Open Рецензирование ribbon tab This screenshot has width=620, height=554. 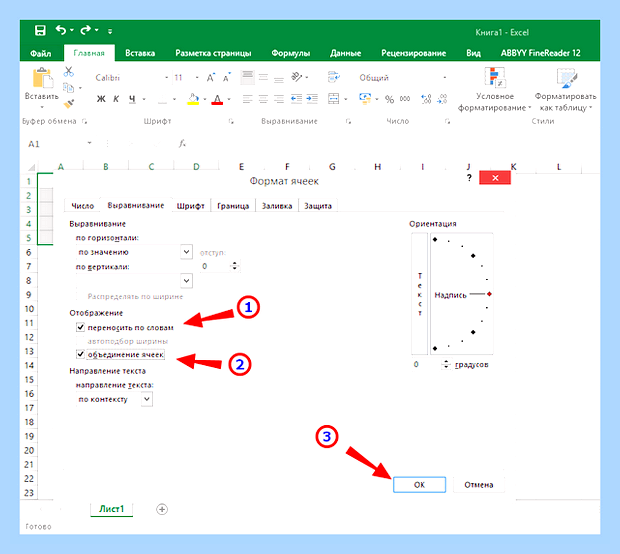414,53
